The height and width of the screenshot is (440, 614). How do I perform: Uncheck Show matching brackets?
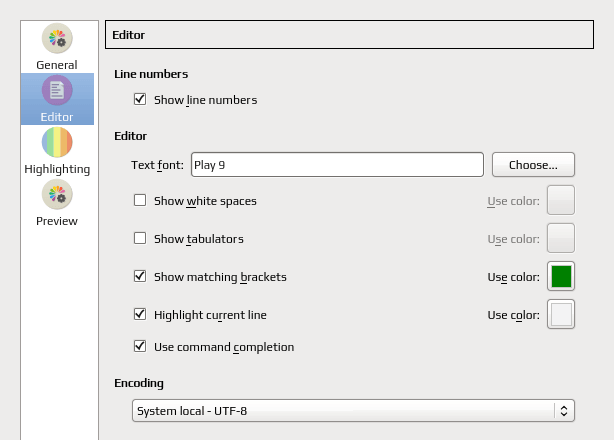(x=140, y=276)
